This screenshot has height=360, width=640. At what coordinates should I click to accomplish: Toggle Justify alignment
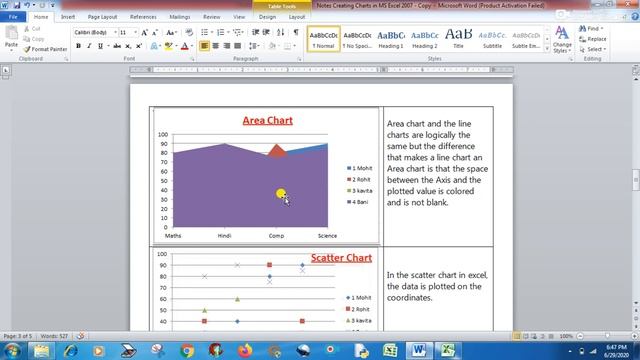(238, 46)
